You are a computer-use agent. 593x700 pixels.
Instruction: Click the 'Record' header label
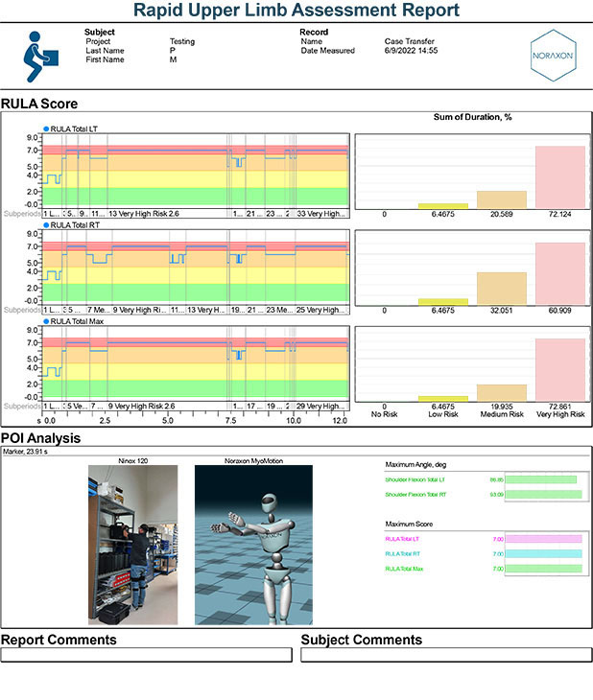coord(314,33)
